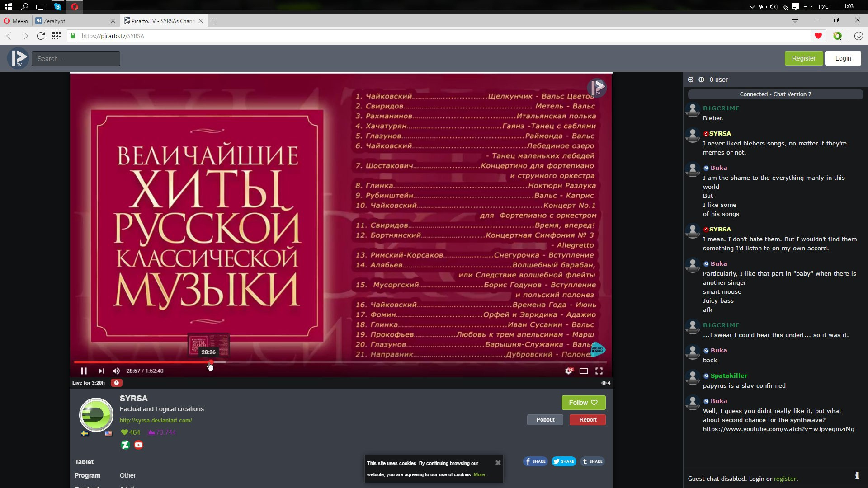The width and height of the screenshot is (868, 488).
Task: Open HD quality settings gear in player
Action: tap(569, 371)
